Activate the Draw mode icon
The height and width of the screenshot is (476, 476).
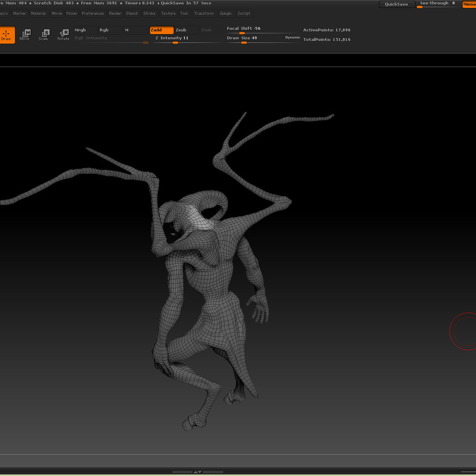point(6,35)
